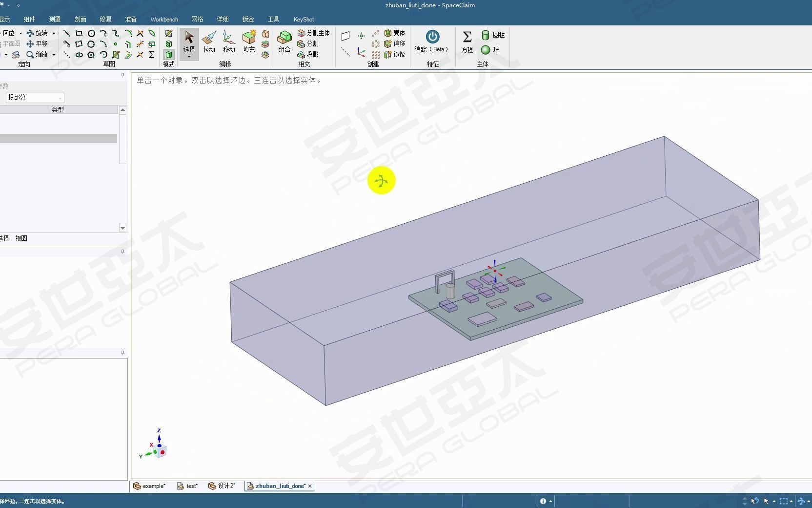Create a linear pattern
This screenshot has width=812, height=508.
pyautogui.click(x=375, y=33)
